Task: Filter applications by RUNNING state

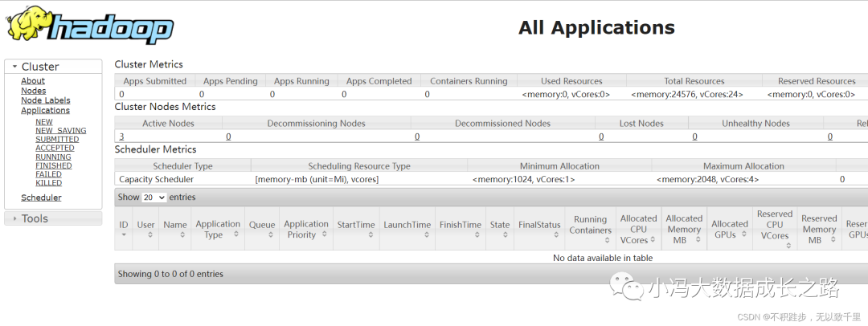Action: (53, 157)
